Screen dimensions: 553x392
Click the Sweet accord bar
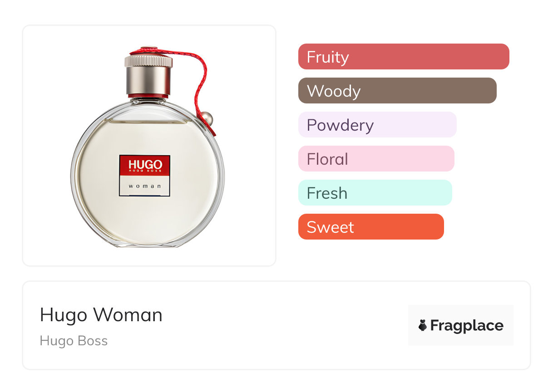coord(371,227)
